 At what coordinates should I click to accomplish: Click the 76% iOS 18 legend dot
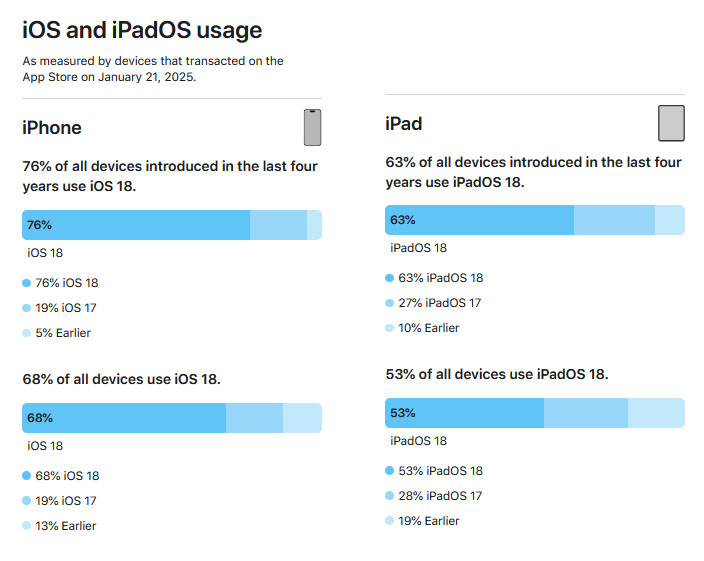[x=26, y=283]
